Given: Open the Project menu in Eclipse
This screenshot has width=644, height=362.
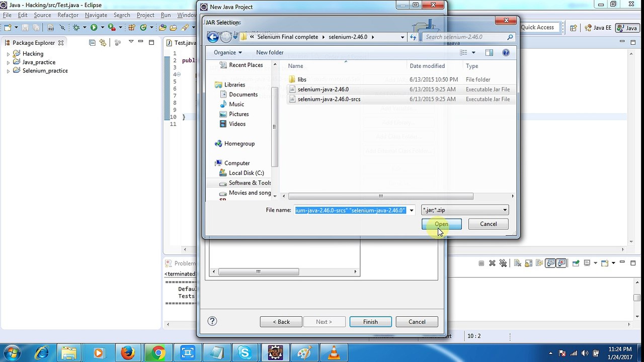Looking at the screenshot, I should tap(145, 15).
